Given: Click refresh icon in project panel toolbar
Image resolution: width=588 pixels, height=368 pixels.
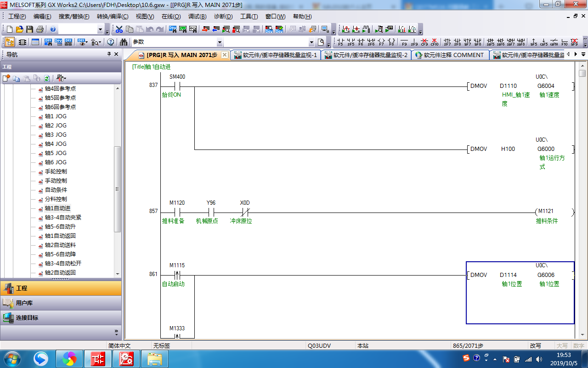Looking at the screenshot, I should tap(47, 78).
